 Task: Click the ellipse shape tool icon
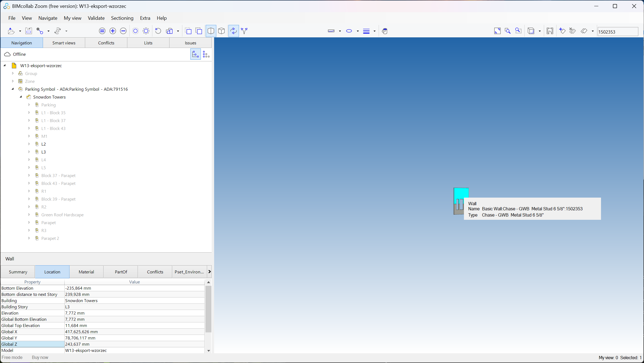(x=349, y=31)
